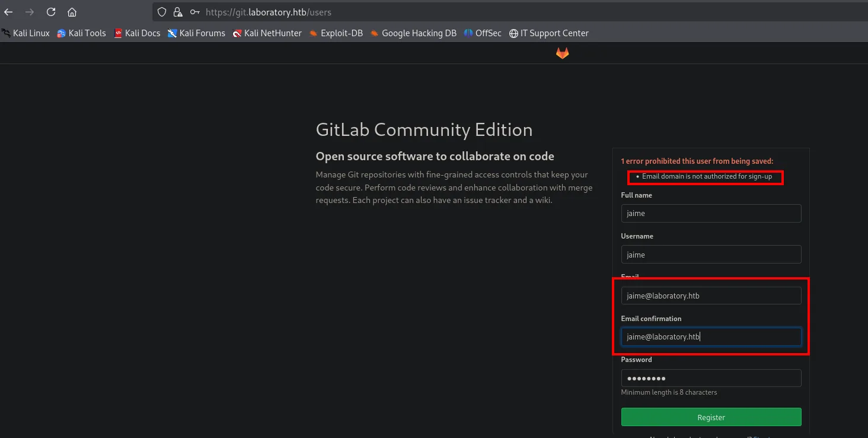This screenshot has height=438, width=868.
Task: Click the Email input field
Action: click(x=711, y=296)
